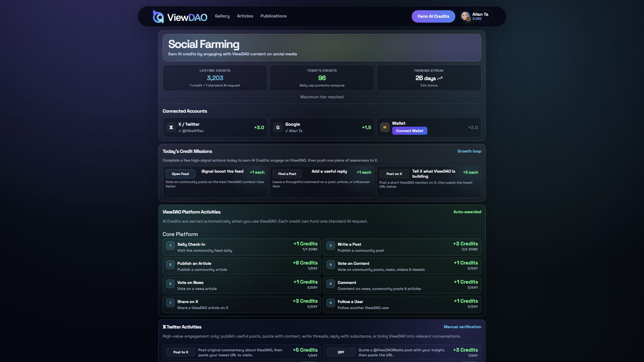Click the Write a Post activity title
This screenshot has width=644, height=362.
(x=349, y=244)
